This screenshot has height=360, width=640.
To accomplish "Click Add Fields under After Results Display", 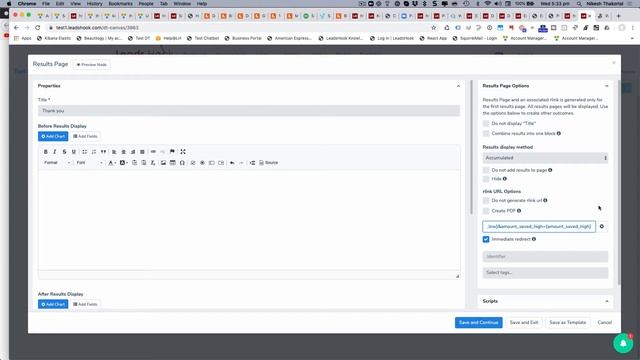I will point(85,304).
